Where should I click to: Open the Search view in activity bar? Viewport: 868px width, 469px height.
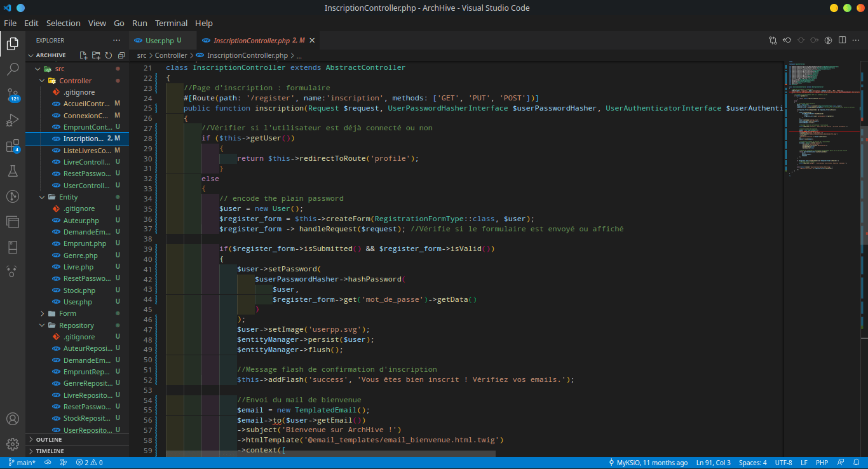(x=13, y=69)
